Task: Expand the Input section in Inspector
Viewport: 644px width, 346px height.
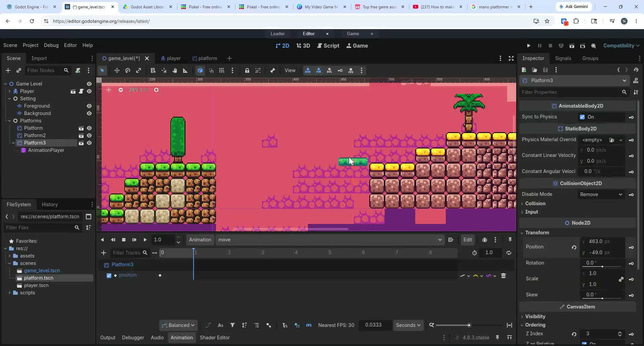Action: (531, 212)
